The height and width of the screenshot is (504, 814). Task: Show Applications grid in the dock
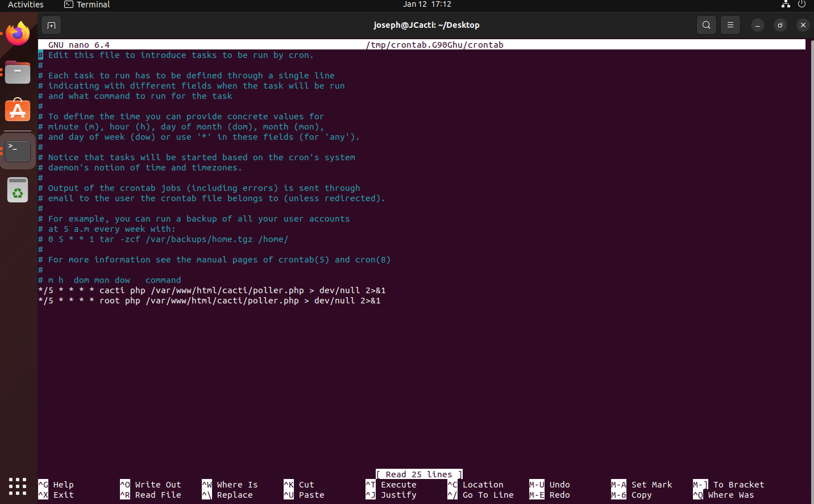(18, 486)
